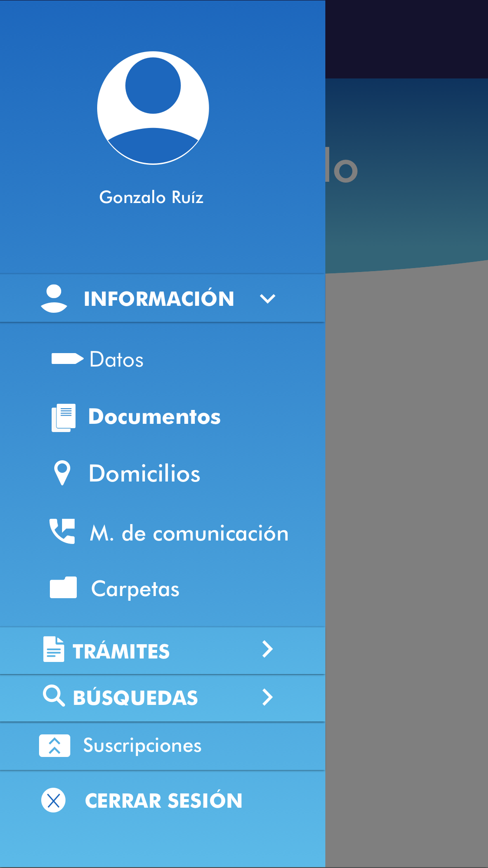Click the Suscripciones double-chevron icon
Image resolution: width=488 pixels, height=868 pixels.
55,746
